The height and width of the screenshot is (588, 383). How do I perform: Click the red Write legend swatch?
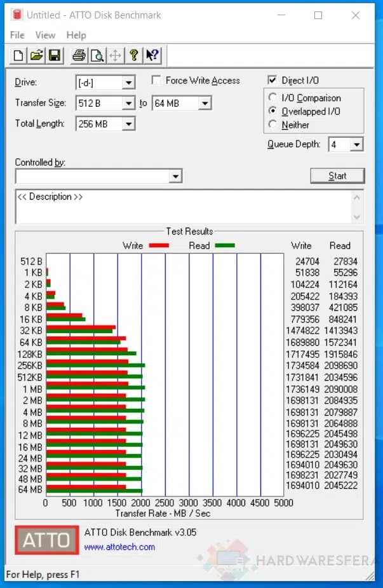tap(159, 245)
